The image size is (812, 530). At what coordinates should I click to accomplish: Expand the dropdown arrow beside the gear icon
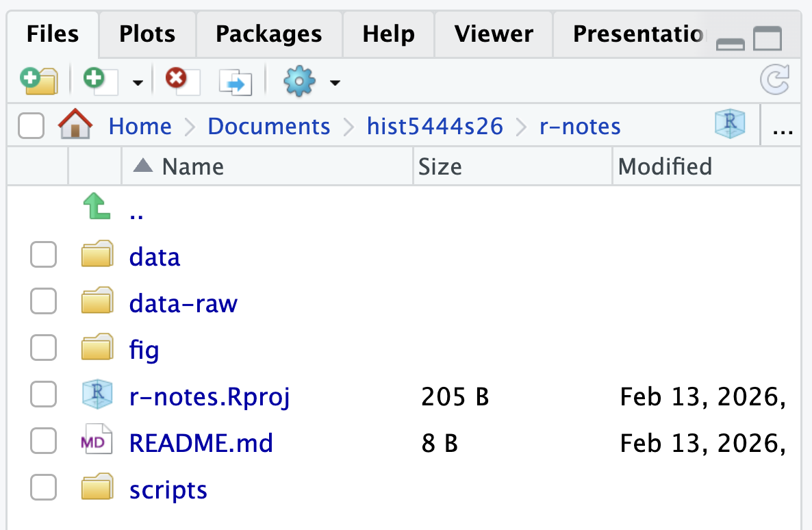pos(335,81)
